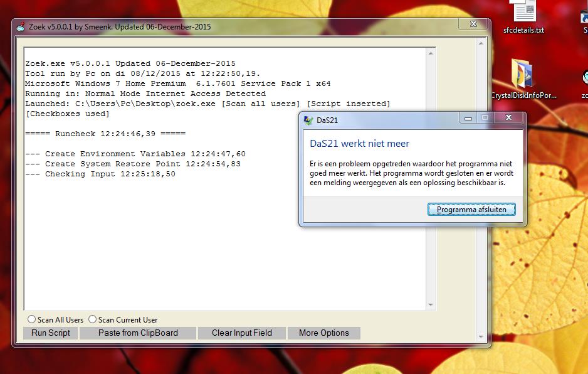Click the Zoek script log text field
This screenshot has width=588, height=374.
[225, 178]
